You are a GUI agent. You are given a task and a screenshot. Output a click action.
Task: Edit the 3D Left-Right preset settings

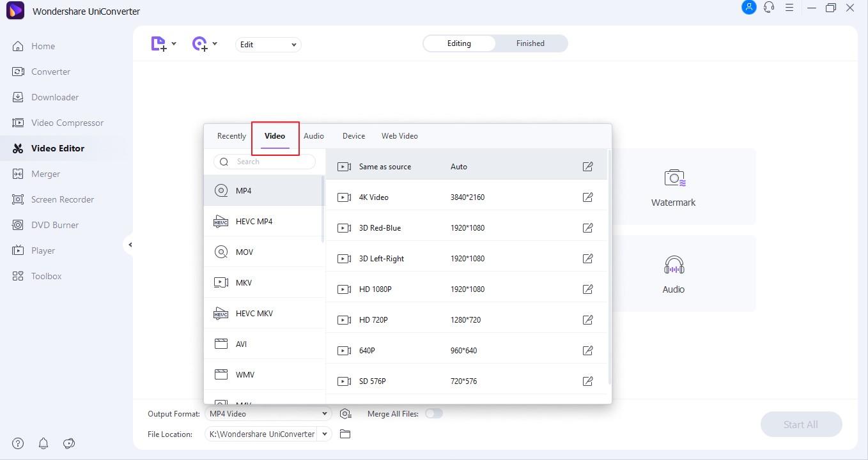pos(587,259)
